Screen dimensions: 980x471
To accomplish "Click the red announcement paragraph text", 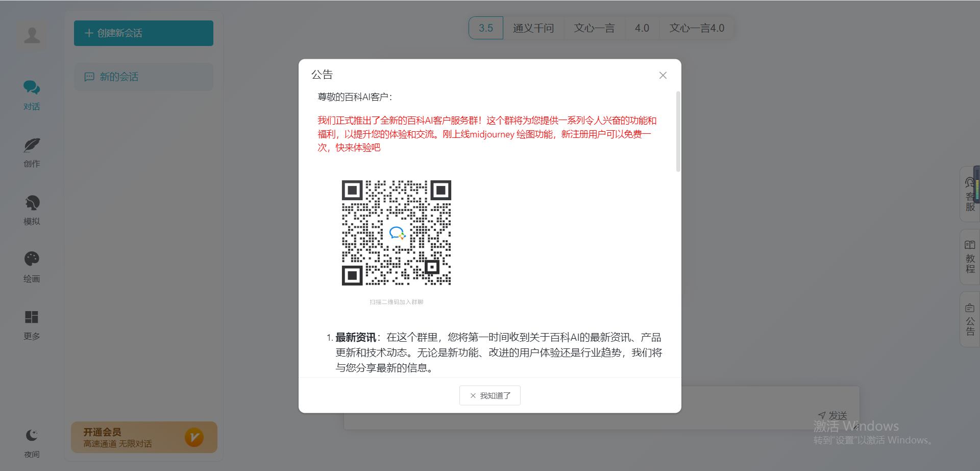I will pos(487,134).
